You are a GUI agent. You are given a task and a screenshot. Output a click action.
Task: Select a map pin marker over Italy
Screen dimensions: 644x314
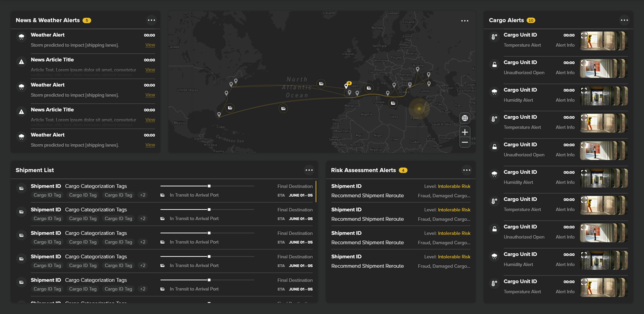394,85
